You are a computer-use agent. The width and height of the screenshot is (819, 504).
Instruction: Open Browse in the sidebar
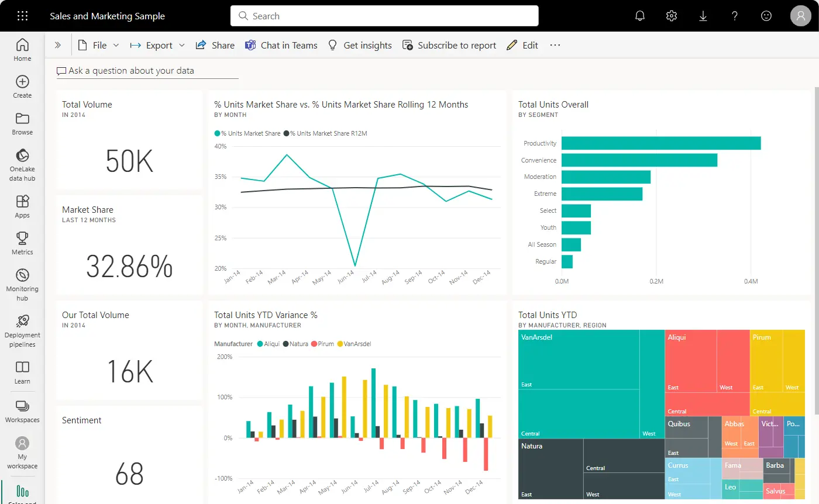pos(22,123)
